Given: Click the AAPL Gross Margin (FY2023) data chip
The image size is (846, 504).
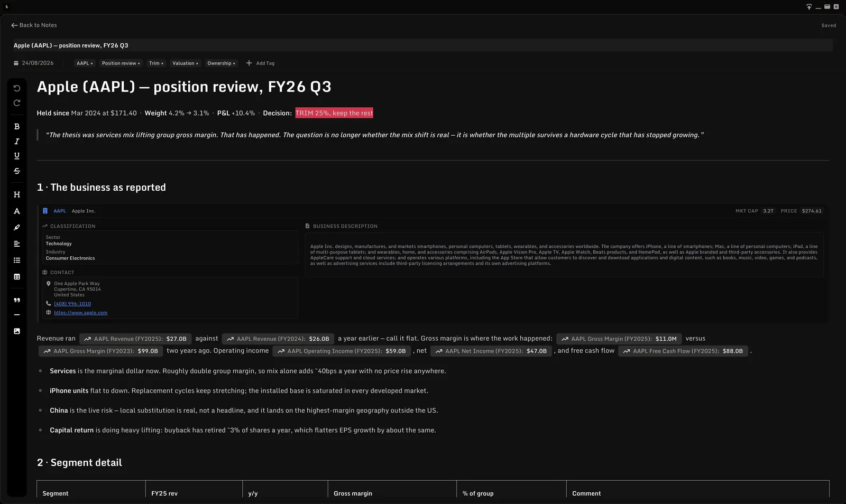Looking at the screenshot, I should (x=100, y=351).
